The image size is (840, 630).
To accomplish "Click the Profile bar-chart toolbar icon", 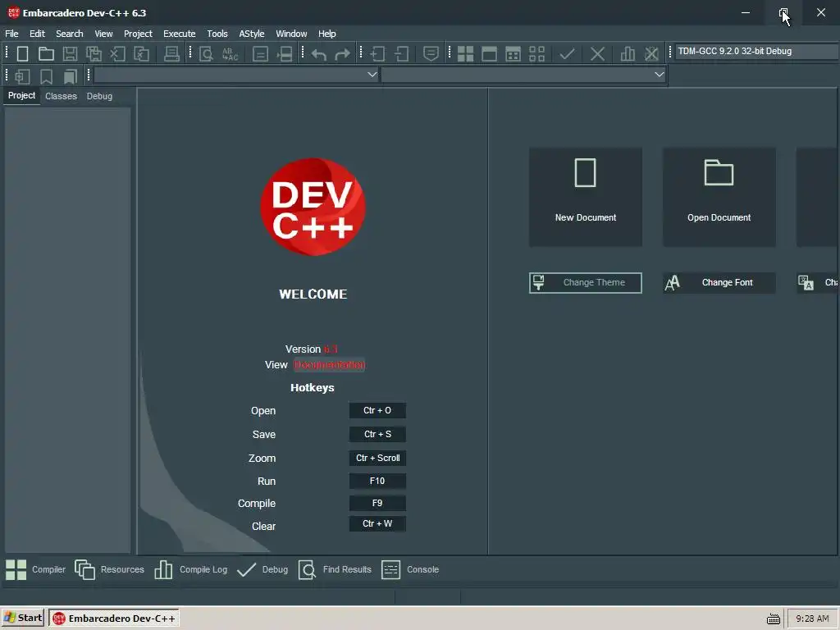I will coord(628,53).
